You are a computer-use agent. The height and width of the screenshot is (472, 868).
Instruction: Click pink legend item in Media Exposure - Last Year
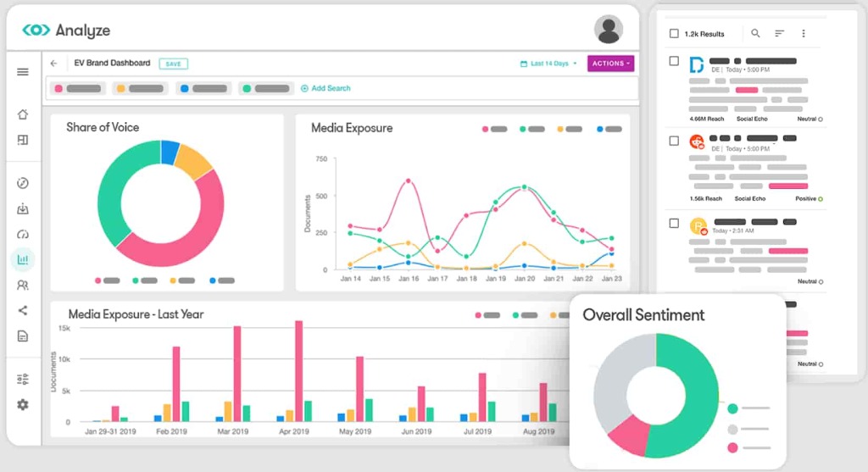(x=487, y=315)
